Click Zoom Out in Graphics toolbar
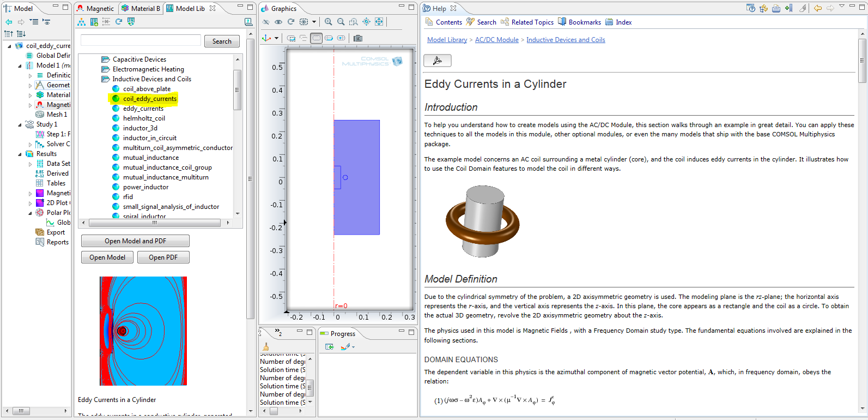Image resolution: width=868 pixels, height=420 pixels. point(341,22)
